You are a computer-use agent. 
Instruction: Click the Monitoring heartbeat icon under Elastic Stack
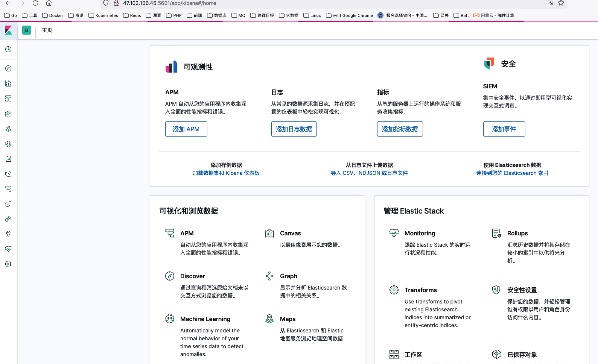coord(394,233)
